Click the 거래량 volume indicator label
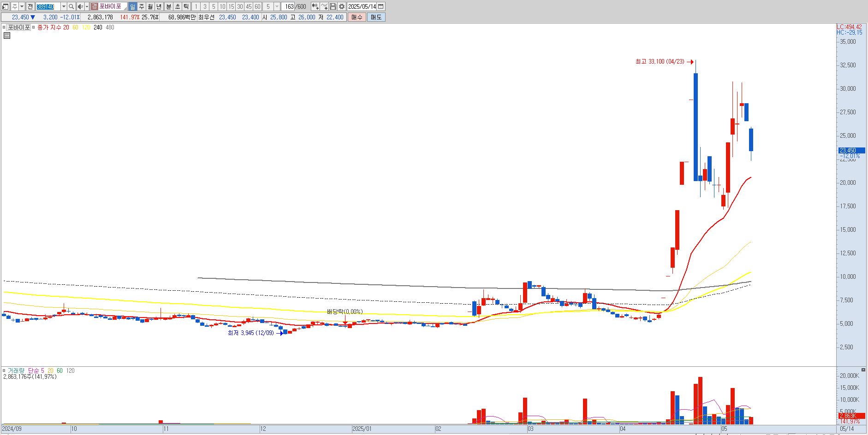868x435 pixels. [x=15, y=370]
